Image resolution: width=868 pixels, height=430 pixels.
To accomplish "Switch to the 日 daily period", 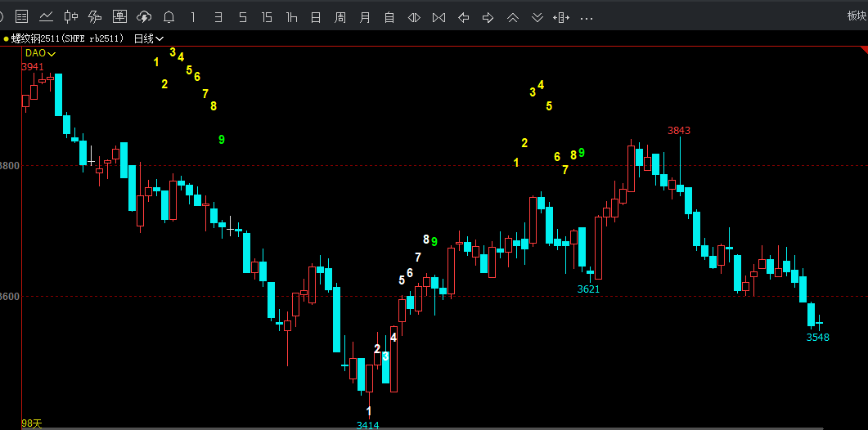I will 316,17.
